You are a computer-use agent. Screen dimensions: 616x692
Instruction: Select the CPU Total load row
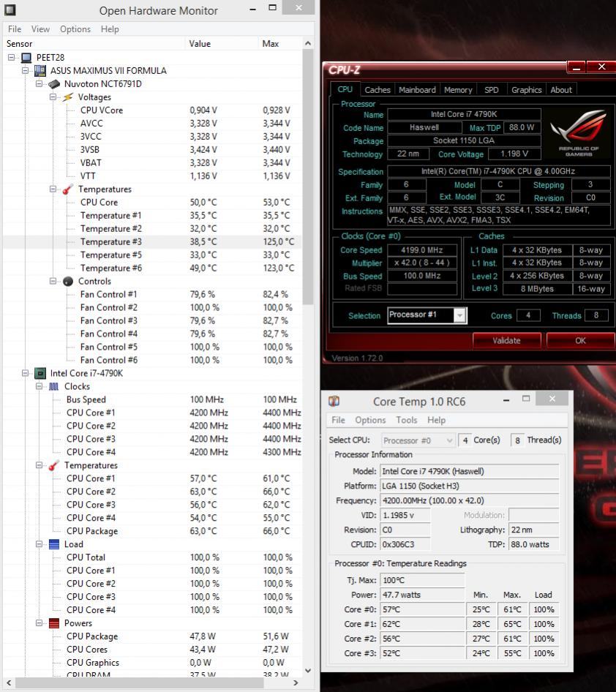[x=152, y=557]
